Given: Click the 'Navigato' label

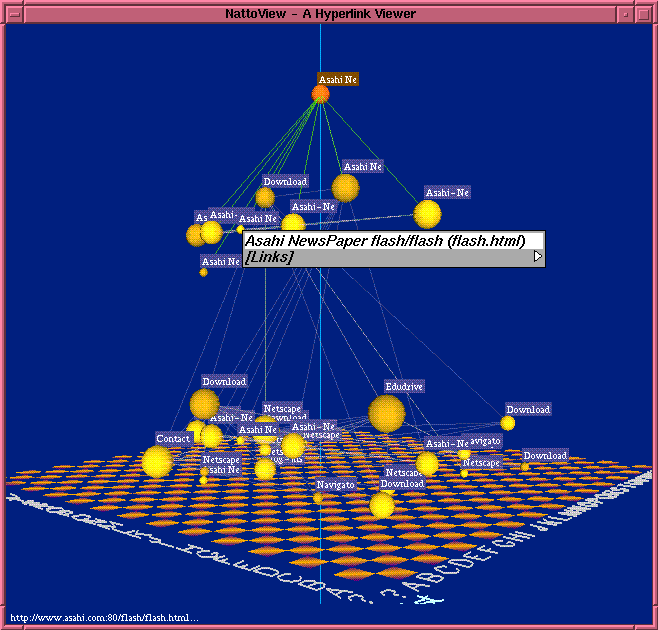Looking at the screenshot, I should point(336,485).
